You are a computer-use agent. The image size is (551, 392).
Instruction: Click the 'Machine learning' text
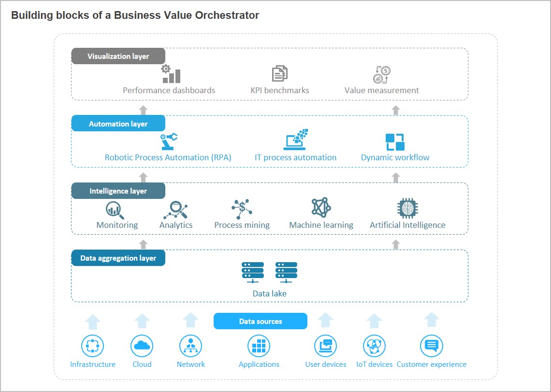tap(321, 225)
